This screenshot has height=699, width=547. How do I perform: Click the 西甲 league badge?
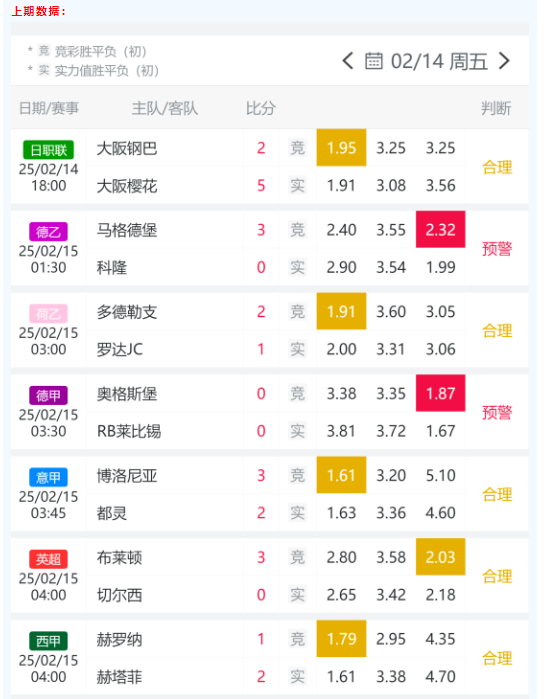(48, 641)
